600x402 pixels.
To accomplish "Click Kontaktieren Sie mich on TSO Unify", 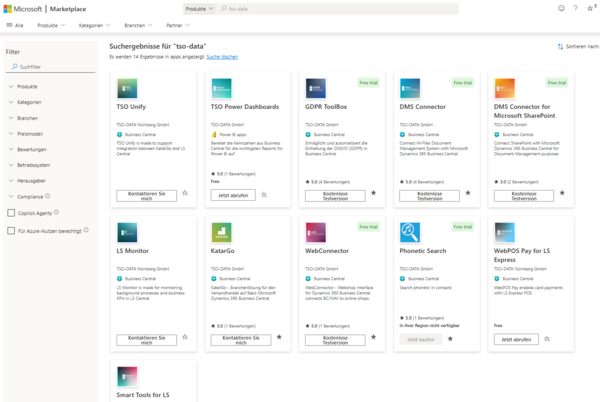I will [x=147, y=196].
